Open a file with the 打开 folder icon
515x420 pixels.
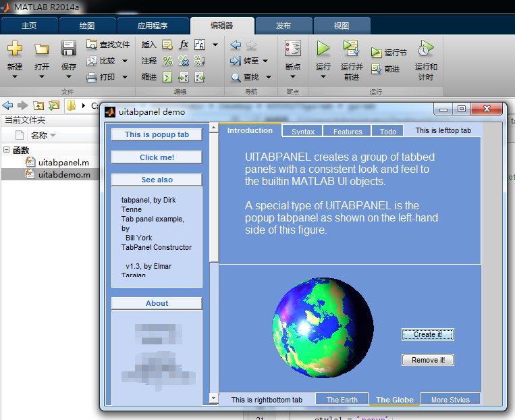(42, 49)
